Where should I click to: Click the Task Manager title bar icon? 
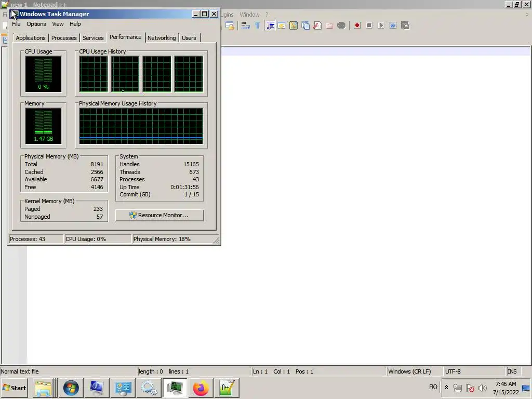coord(14,14)
